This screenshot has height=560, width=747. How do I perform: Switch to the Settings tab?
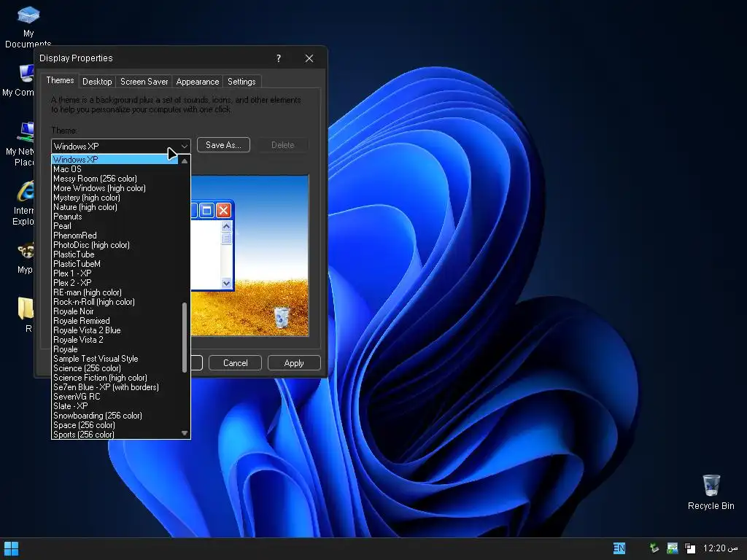[x=241, y=82]
